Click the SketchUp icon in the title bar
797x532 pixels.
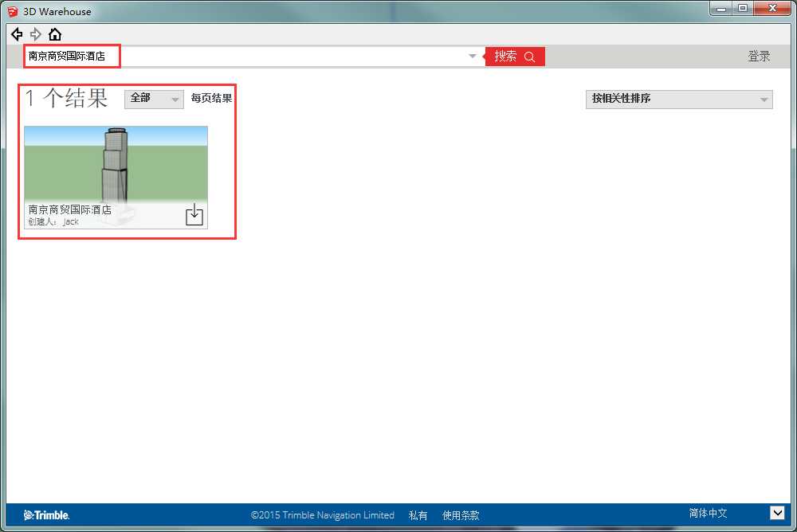[13, 11]
